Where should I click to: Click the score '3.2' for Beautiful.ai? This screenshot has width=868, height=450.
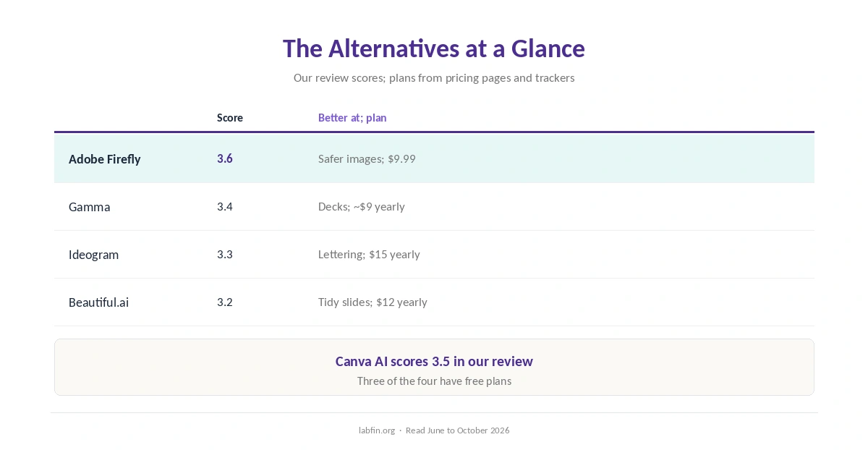click(x=225, y=302)
